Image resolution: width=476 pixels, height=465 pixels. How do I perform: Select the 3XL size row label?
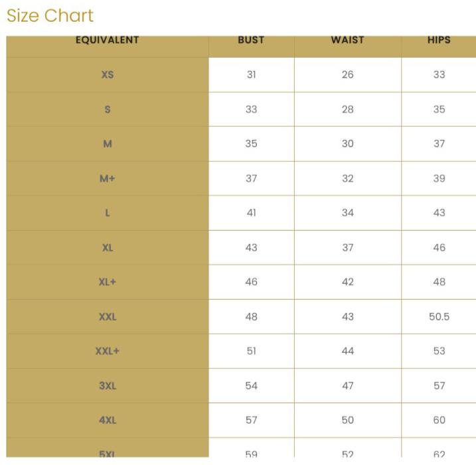tap(108, 385)
